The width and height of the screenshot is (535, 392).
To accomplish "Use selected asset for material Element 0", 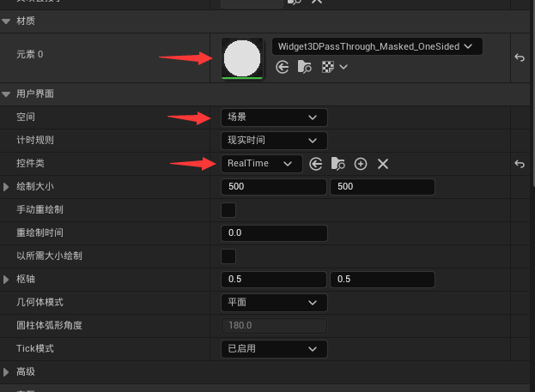I will pyautogui.click(x=283, y=67).
